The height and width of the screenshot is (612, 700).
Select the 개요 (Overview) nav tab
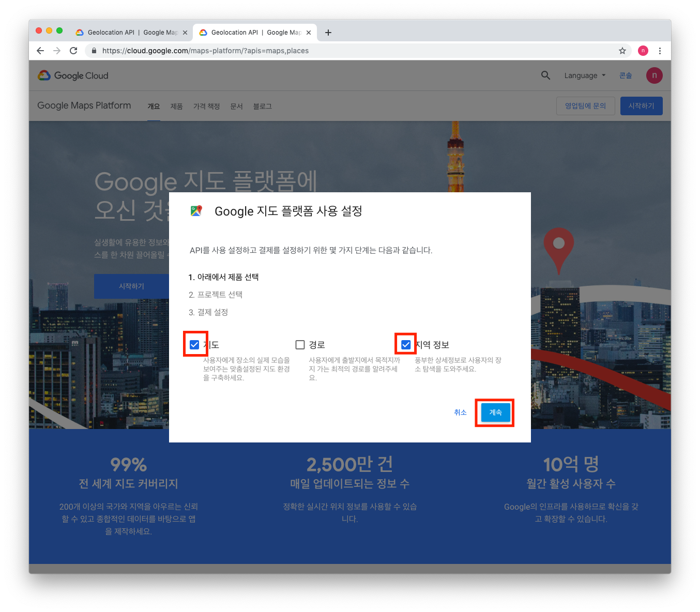click(154, 106)
